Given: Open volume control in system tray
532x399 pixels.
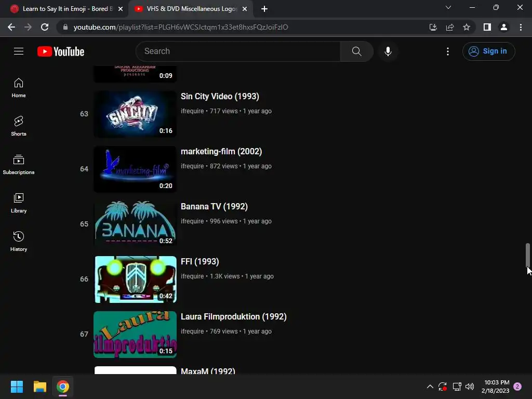Looking at the screenshot, I should coord(470,387).
